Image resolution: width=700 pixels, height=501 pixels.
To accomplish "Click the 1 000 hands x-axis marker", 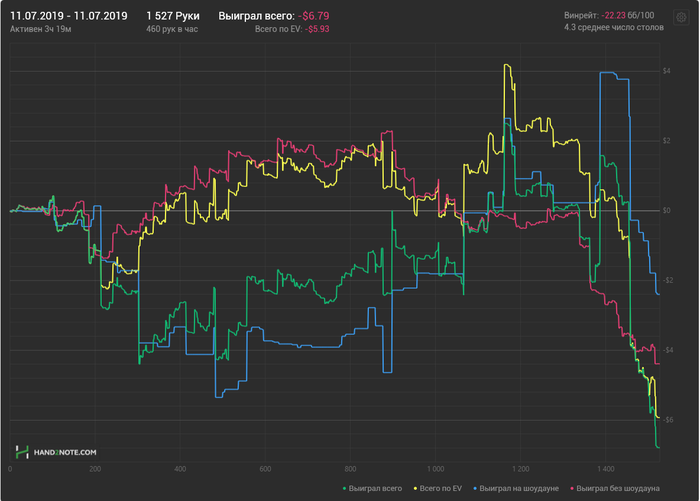I will [x=436, y=468].
